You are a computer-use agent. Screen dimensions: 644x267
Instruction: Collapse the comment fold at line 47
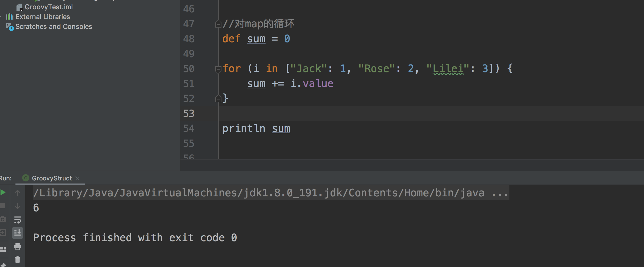click(x=218, y=24)
